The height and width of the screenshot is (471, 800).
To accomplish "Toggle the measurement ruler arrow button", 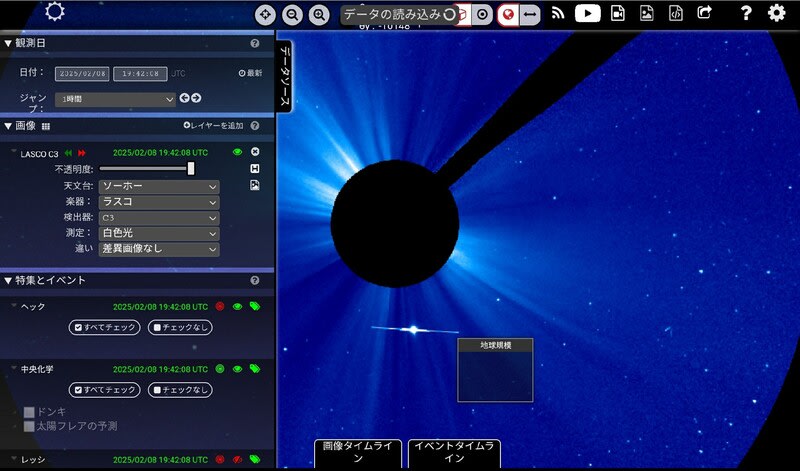I will (x=530, y=15).
